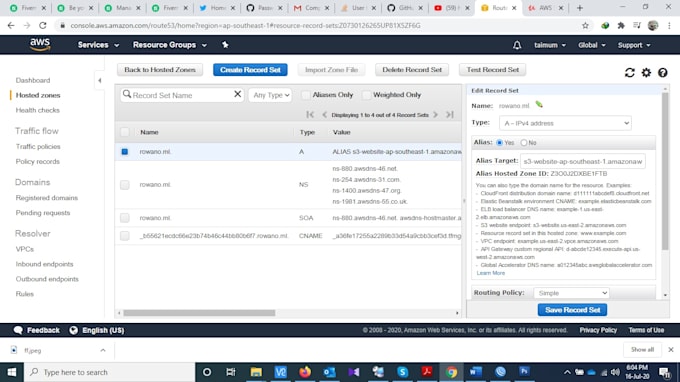Open the settings gear icon
Viewport: 680px width, 382px height.
(x=646, y=72)
